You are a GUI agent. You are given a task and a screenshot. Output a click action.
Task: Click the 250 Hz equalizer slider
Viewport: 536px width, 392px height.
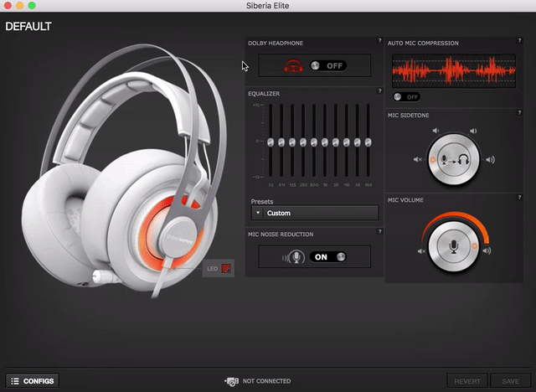303,142
